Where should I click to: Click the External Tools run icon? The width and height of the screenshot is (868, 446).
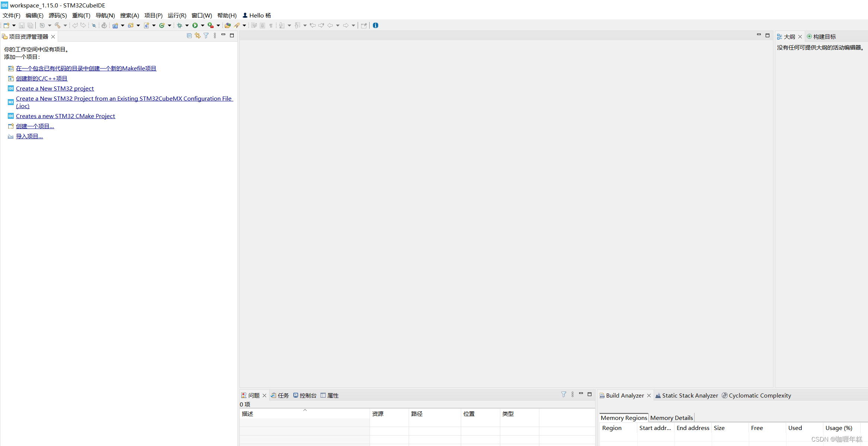[211, 25]
